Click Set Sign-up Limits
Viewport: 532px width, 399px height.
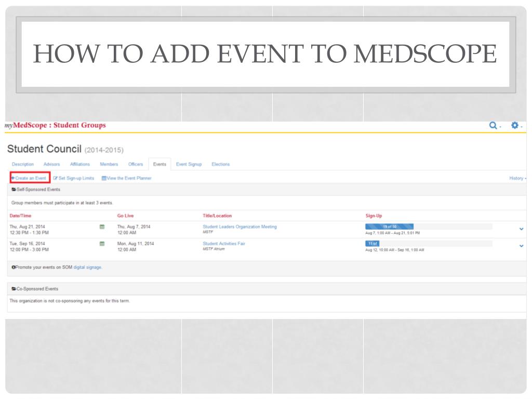[x=74, y=178]
